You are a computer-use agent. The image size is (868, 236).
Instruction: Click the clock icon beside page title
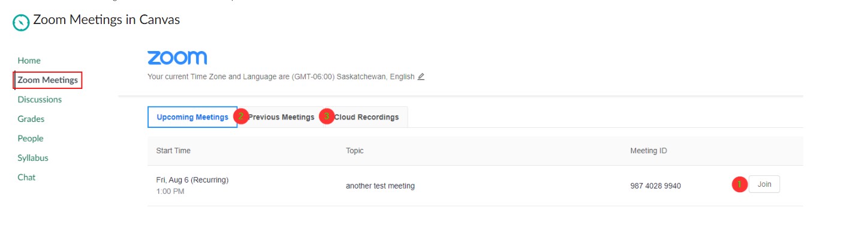[x=21, y=23]
